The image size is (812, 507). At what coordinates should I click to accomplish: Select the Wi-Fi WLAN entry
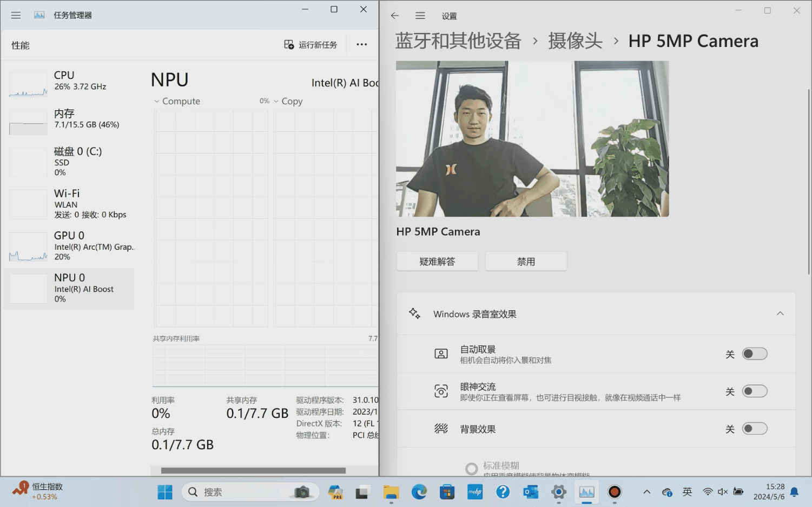click(69, 203)
